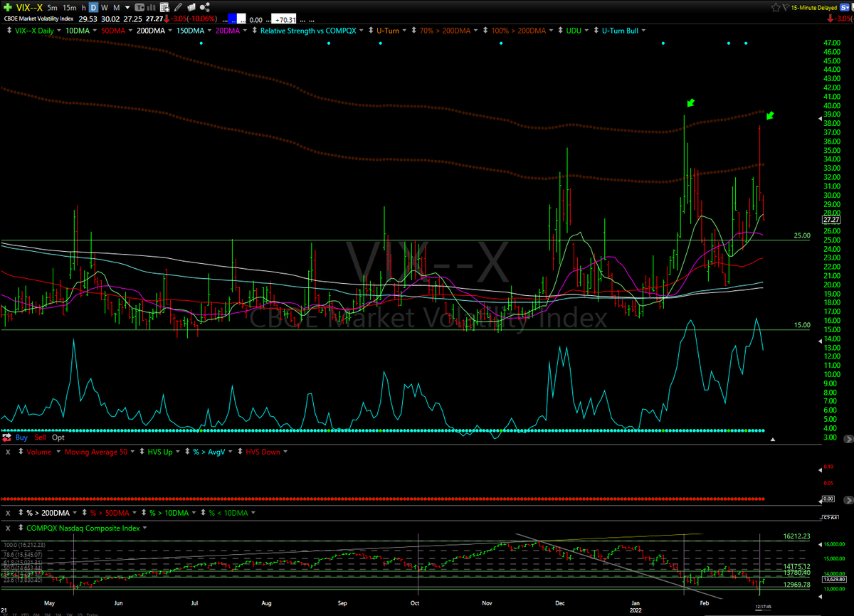Close the COMPQX Nasdaq Composite pane
Image resolution: width=854 pixels, height=616 pixels.
pyautogui.click(x=8, y=529)
